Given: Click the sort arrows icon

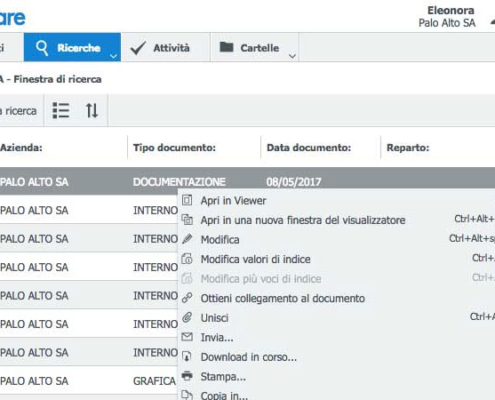Looking at the screenshot, I should (92, 110).
